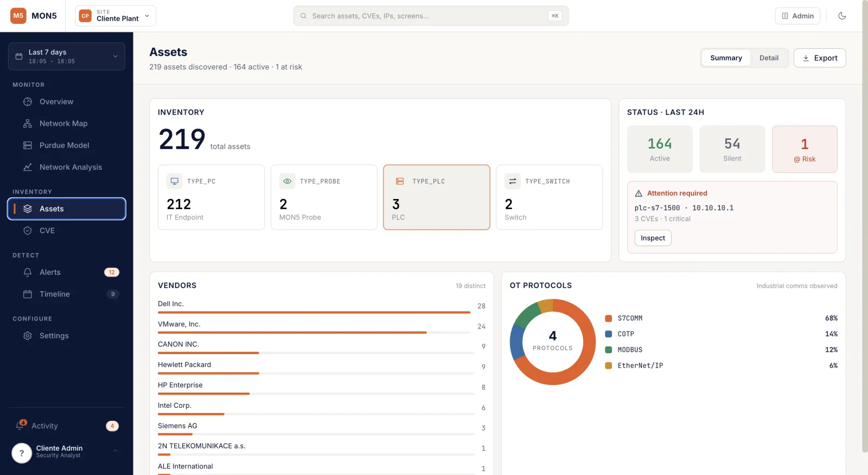Click the Intel Corp. vendor row
The image size is (868, 475).
[322, 408]
